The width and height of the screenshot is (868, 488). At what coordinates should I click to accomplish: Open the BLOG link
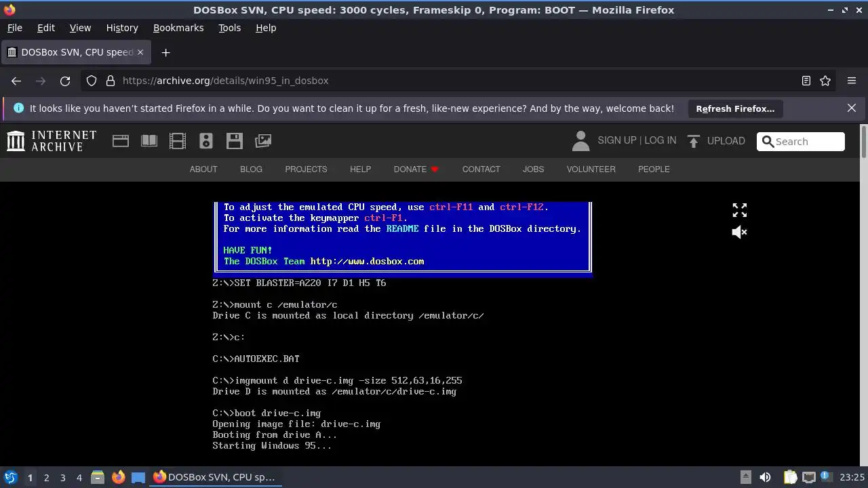click(251, 169)
